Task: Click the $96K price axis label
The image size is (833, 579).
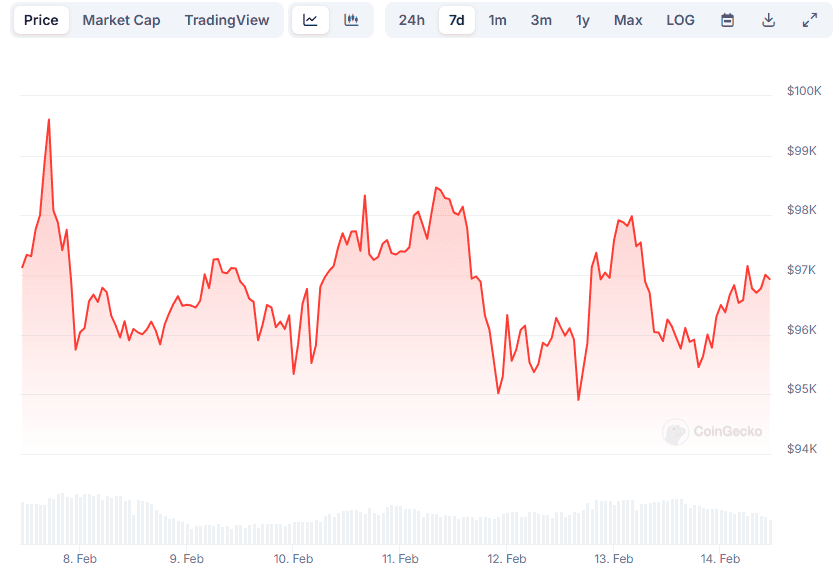Action: pos(802,330)
